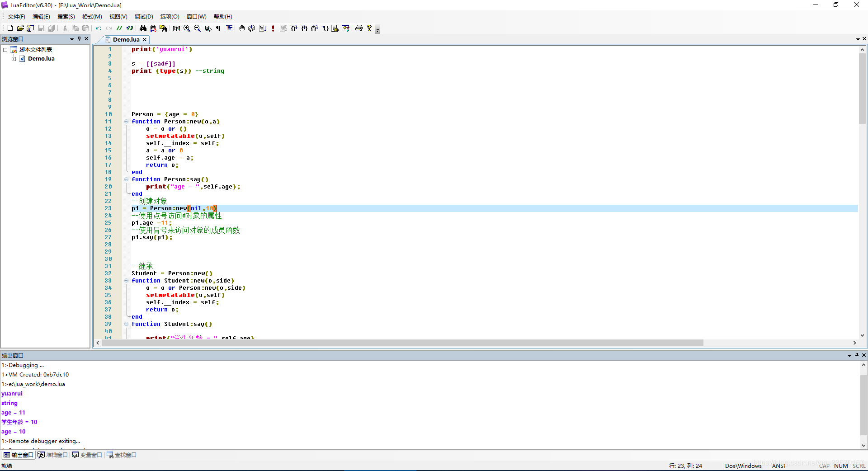
Task: Collapse the Person:new function fold
Action: click(x=127, y=122)
